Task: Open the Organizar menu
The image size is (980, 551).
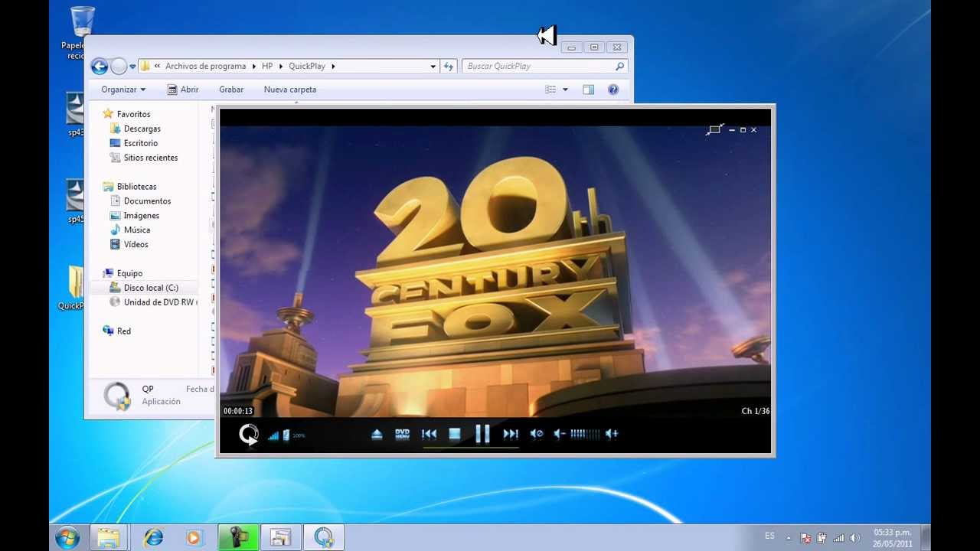Action: pos(123,90)
